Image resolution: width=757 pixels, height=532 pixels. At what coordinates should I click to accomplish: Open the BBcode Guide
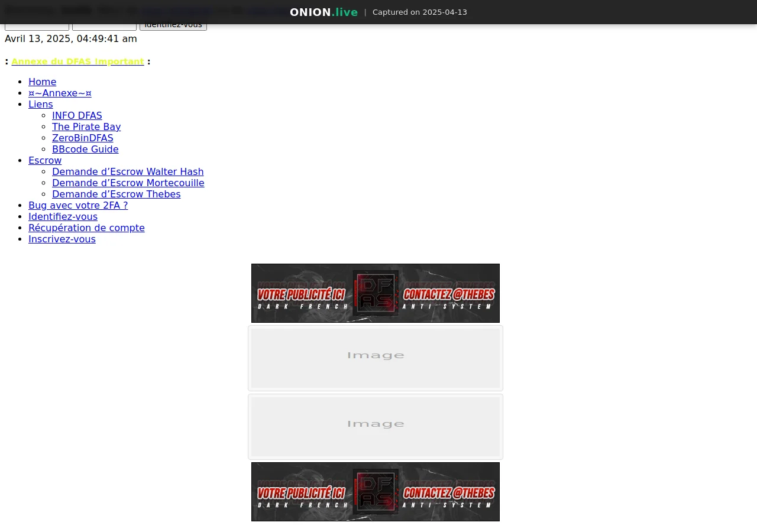pos(85,149)
